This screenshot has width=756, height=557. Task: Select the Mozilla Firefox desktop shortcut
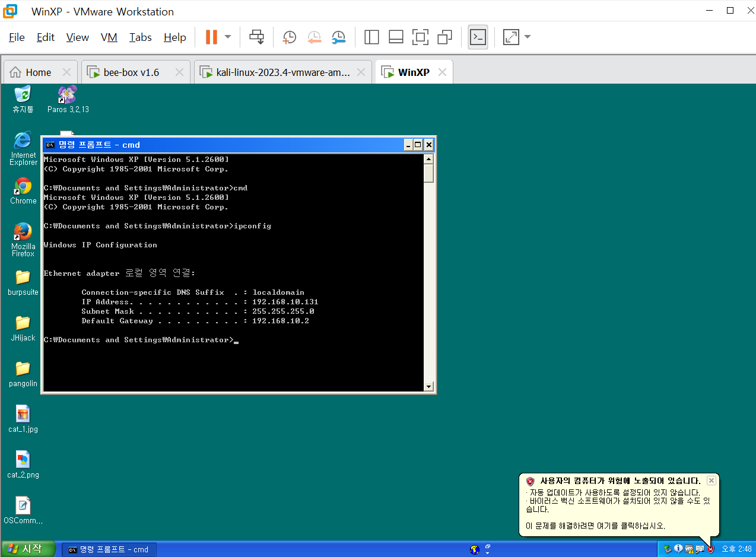pyautogui.click(x=23, y=240)
